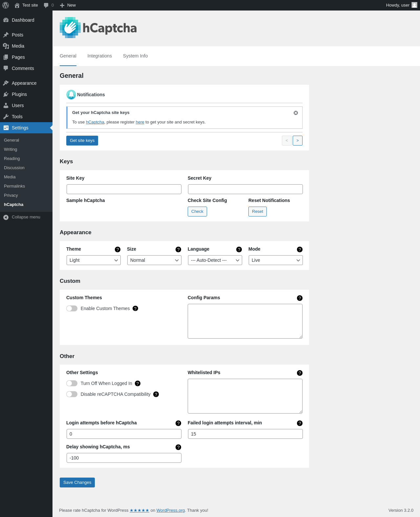Image resolution: width=420 pixels, height=517 pixels.
Task: Toggle Turn Off When Logged In switch
Action: [x=72, y=383]
